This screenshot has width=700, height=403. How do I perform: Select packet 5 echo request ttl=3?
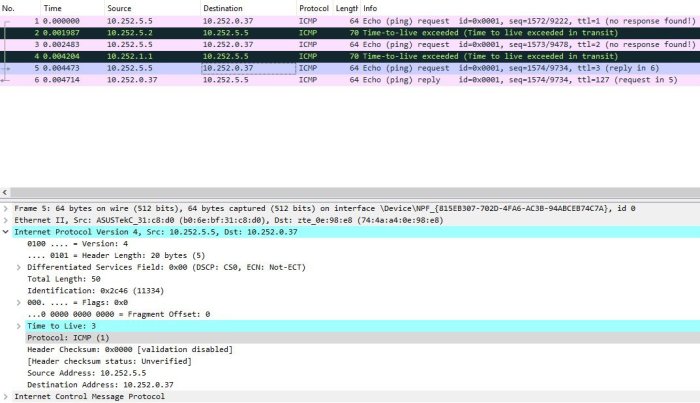[x=350, y=68]
